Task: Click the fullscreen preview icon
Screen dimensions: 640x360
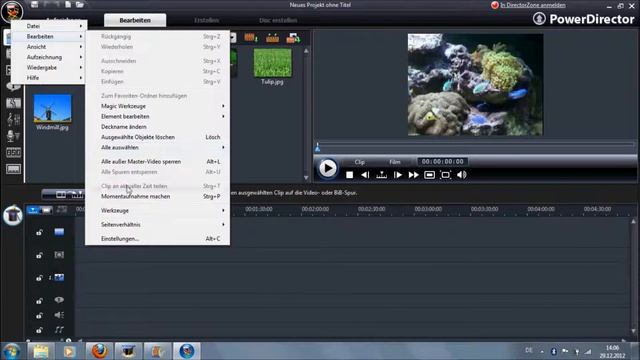Action: [445, 175]
